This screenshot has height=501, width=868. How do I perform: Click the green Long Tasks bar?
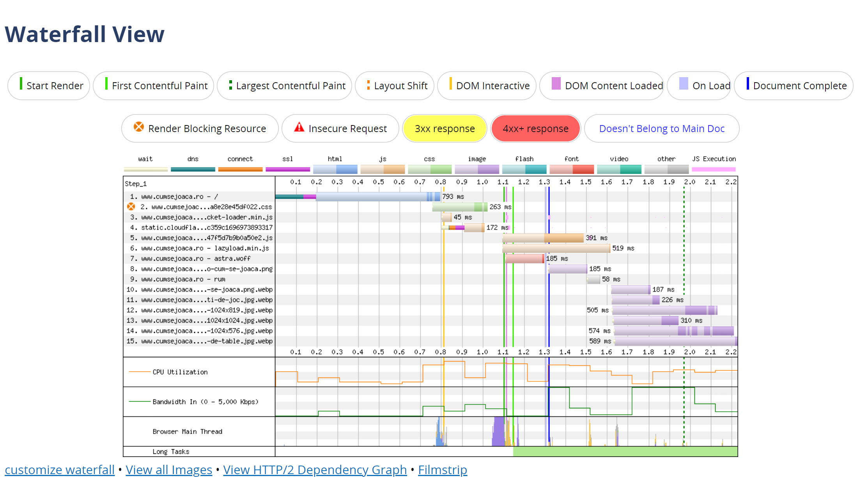tap(625, 452)
